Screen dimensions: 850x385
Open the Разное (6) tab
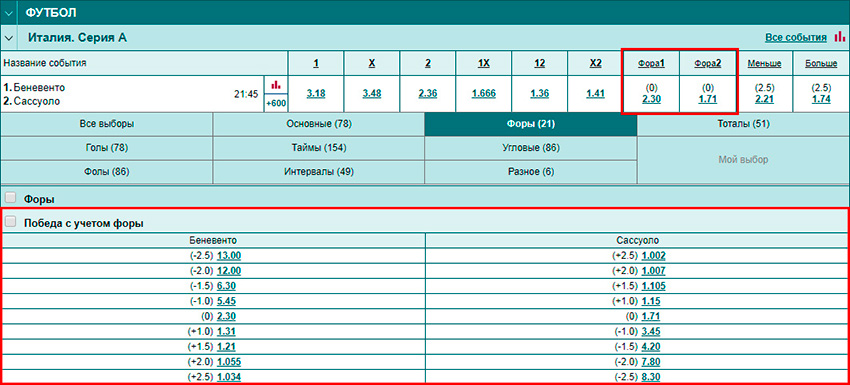(x=531, y=172)
